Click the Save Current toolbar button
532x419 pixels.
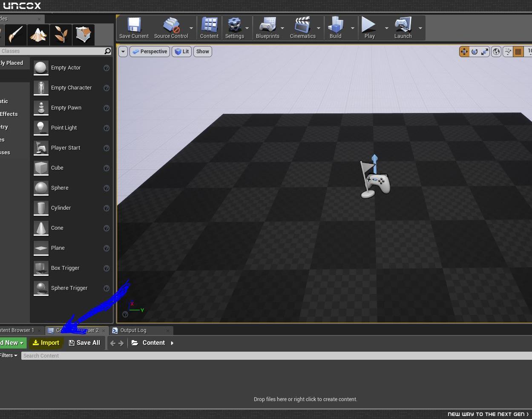coord(134,28)
